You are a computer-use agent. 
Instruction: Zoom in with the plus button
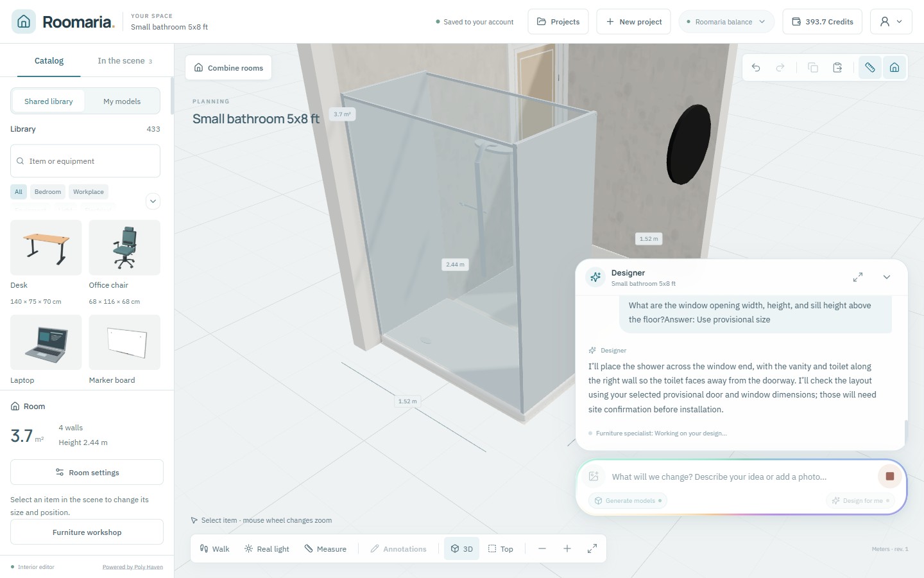[567, 548]
